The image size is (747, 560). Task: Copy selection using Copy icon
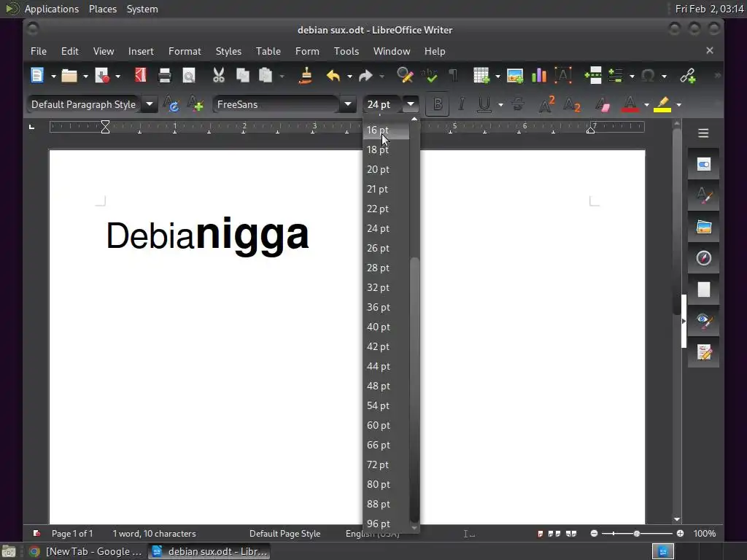[242, 75]
